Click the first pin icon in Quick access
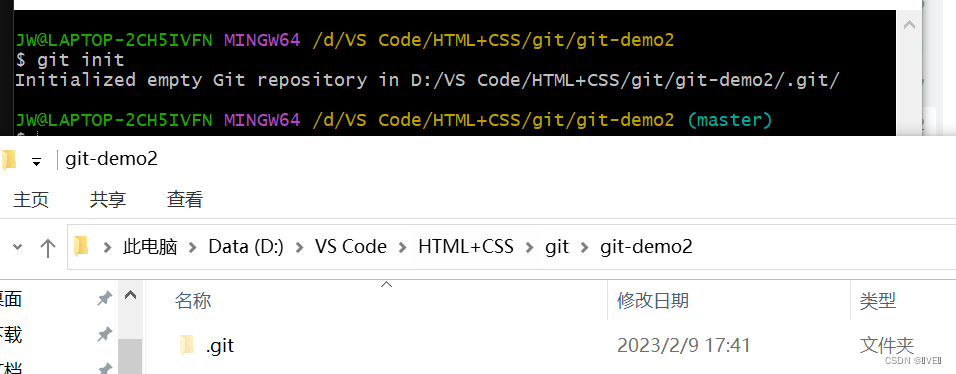 (x=105, y=298)
